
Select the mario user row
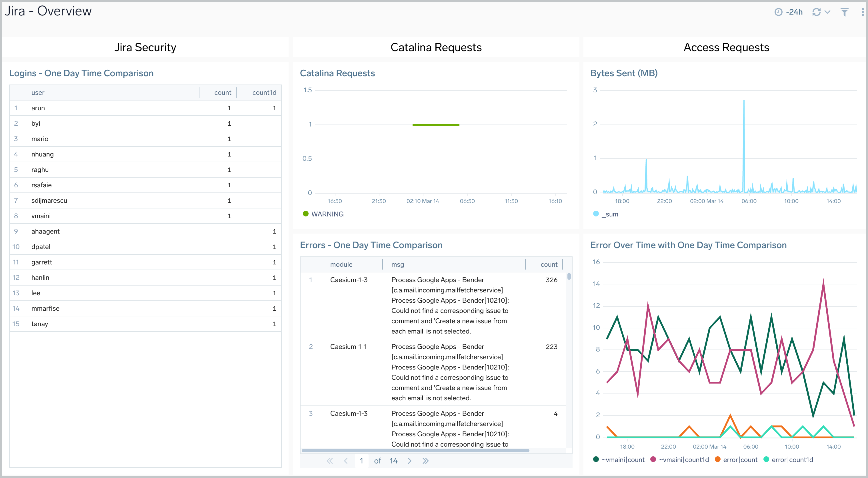145,139
